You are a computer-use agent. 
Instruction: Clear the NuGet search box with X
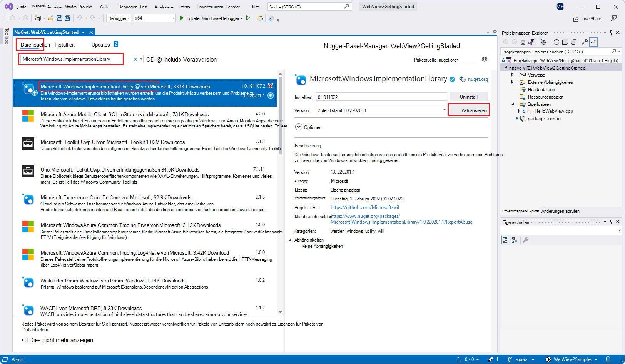[135, 59]
